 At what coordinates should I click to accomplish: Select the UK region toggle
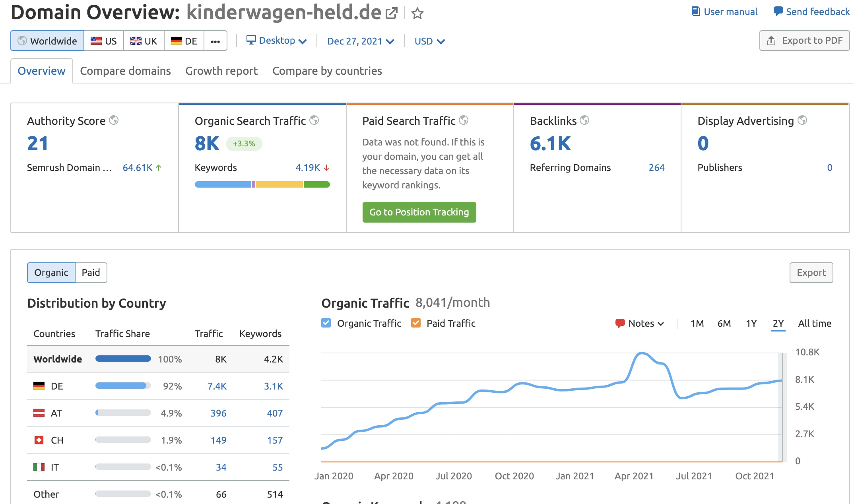144,41
